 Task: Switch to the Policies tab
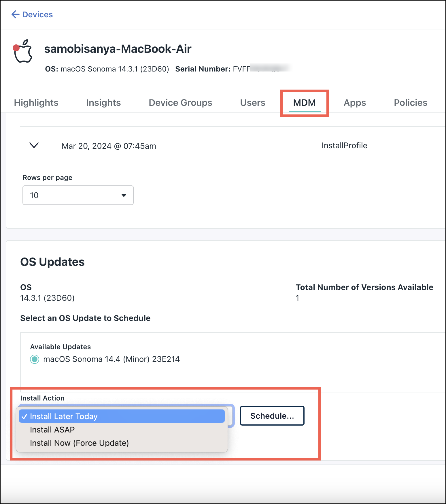coord(410,103)
